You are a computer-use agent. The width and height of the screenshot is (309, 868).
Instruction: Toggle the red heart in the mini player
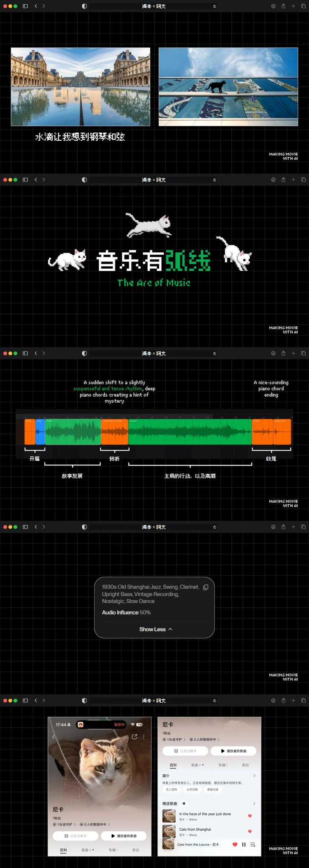tap(235, 844)
